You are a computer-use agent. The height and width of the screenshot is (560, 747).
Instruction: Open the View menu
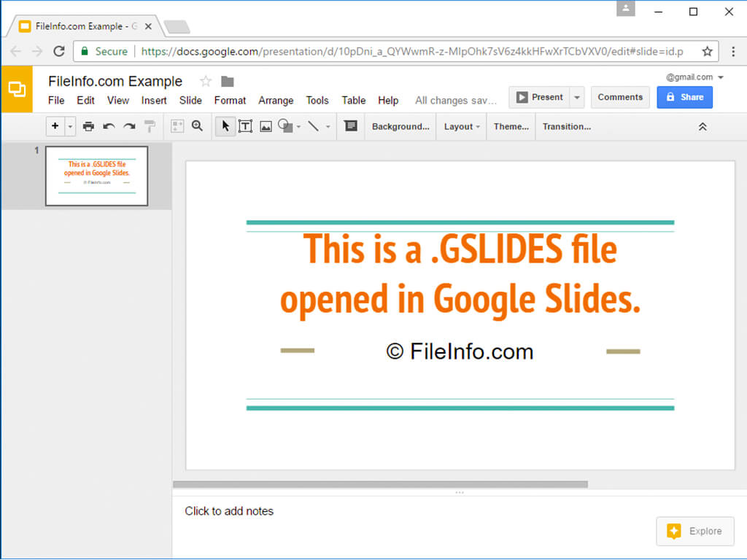tap(118, 101)
